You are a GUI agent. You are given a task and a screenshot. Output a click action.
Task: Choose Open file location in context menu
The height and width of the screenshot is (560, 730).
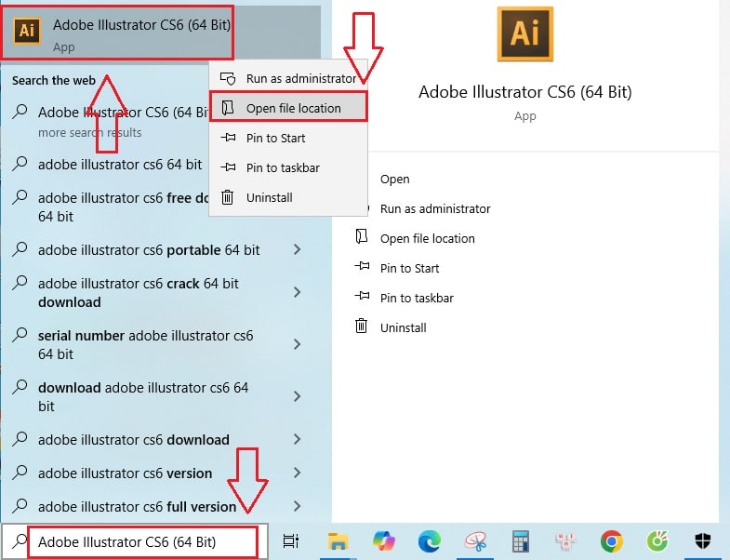[288, 108]
